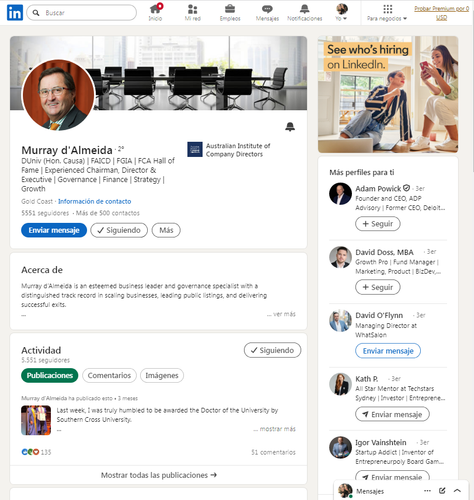The height and width of the screenshot is (500, 474).
Task: Open Mi red network icon
Action: 193,13
